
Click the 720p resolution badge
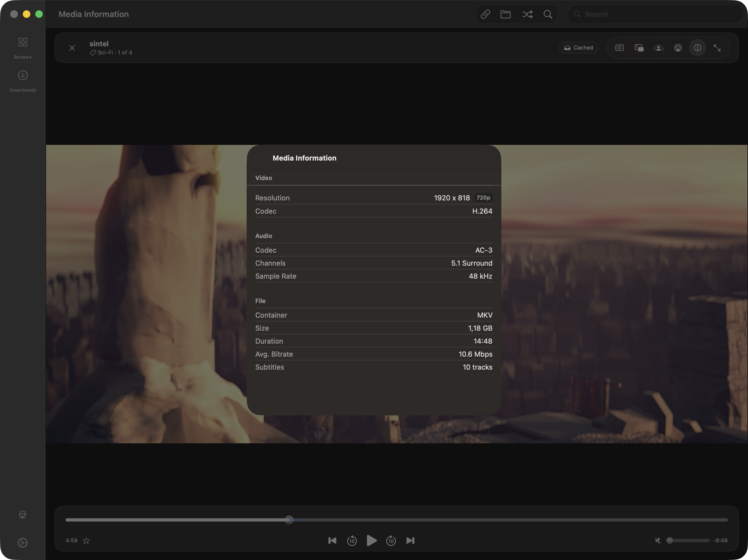coord(483,198)
